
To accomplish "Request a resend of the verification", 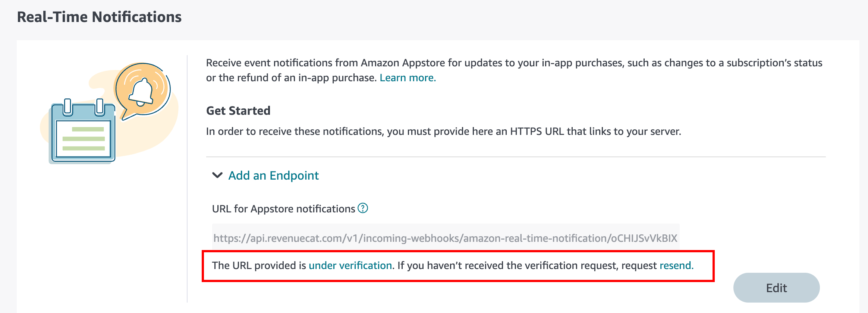I will pyautogui.click(x=676, y=265).
